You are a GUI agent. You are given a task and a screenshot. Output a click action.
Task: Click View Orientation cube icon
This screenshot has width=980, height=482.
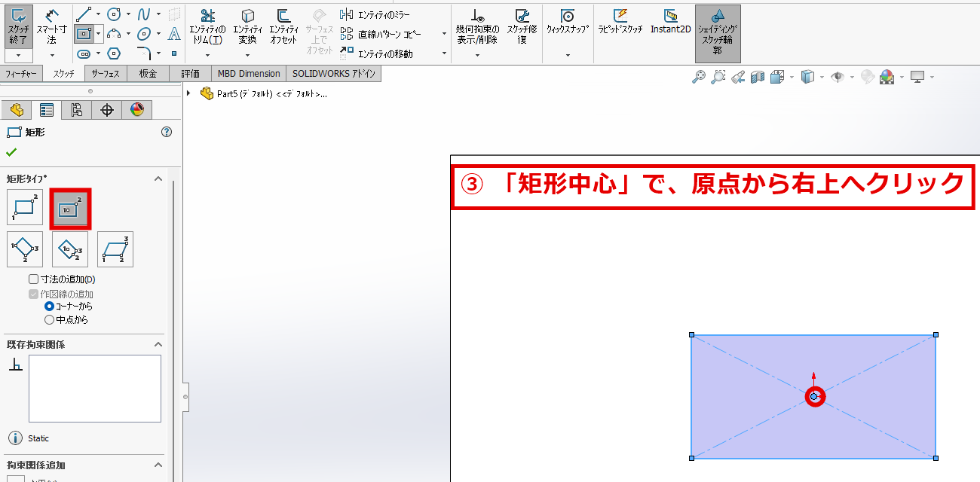[x=776, y=77]
